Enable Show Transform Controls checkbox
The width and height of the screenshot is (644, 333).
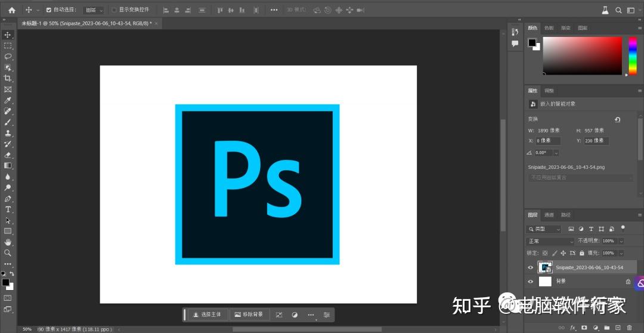pyautogui.click(x=114, y=10)
